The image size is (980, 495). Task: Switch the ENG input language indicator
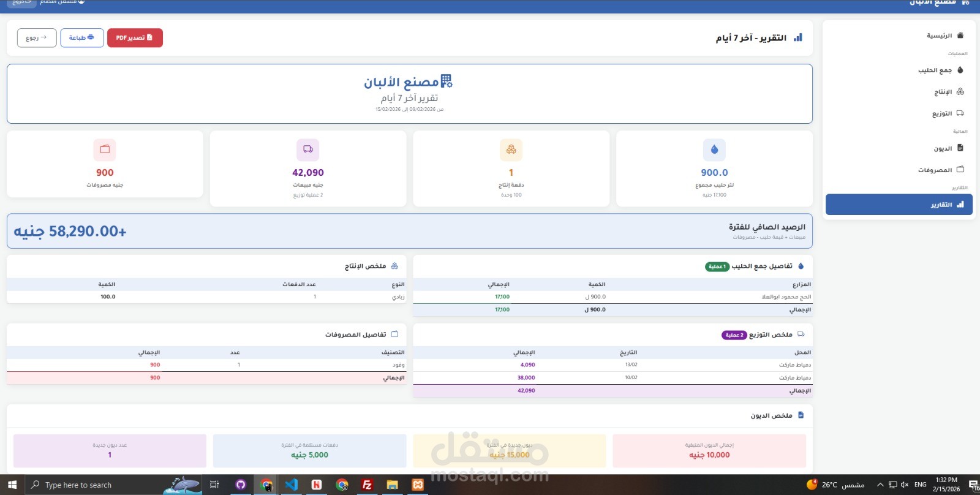[x=920, y=485]
